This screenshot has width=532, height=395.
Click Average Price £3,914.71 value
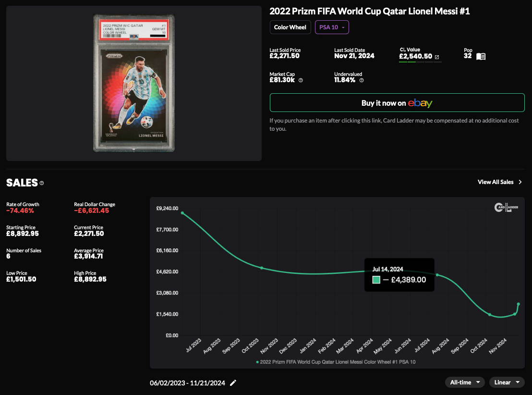point(88,257)
